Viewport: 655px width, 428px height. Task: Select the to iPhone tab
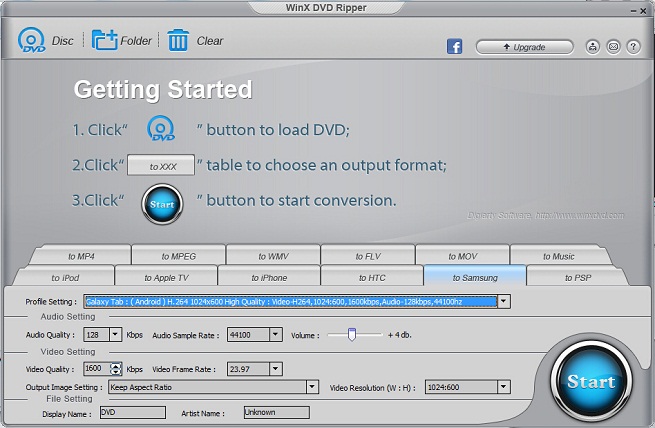(269, 278)
